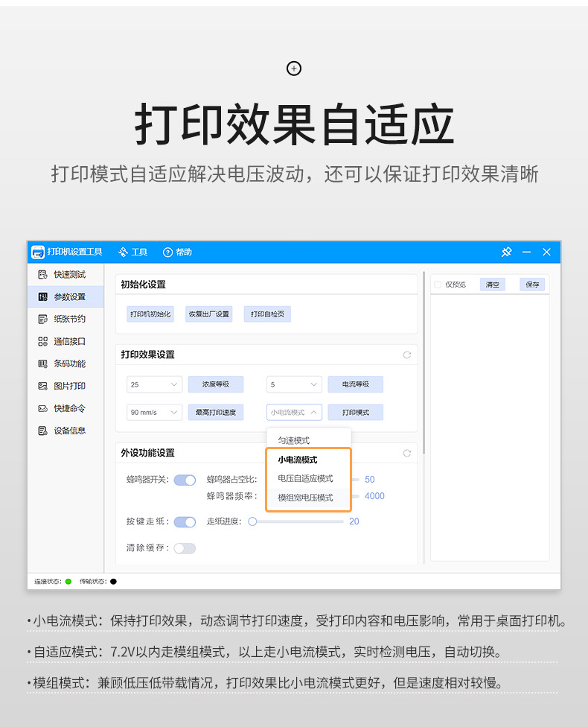Select 模组宽电压模式 from the dropdown list
588x727 pixels.
[309, 498]
